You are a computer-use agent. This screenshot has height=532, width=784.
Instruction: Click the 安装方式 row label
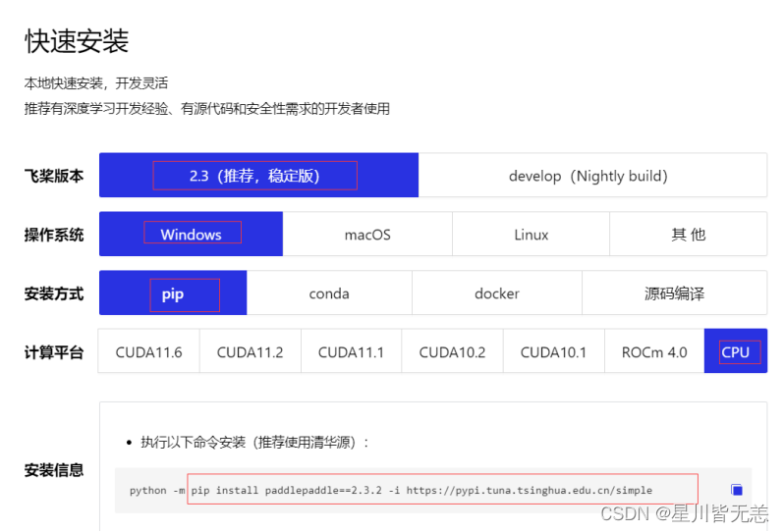54,293
